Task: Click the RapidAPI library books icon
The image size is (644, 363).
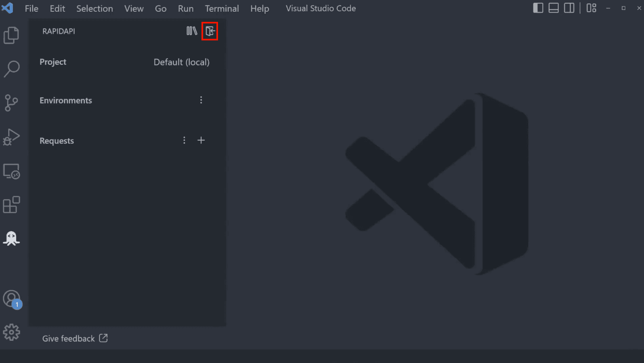Action: [x=192, y=31]
